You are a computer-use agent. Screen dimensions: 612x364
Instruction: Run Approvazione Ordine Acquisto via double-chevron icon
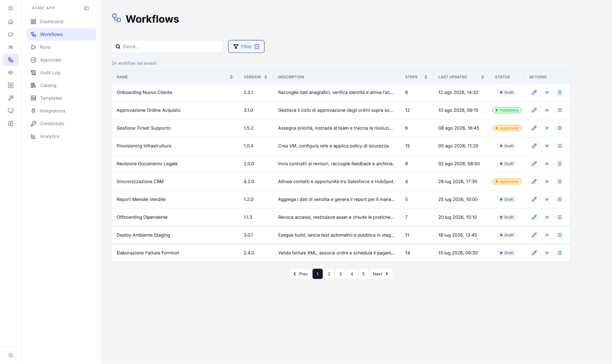(547, 111)
